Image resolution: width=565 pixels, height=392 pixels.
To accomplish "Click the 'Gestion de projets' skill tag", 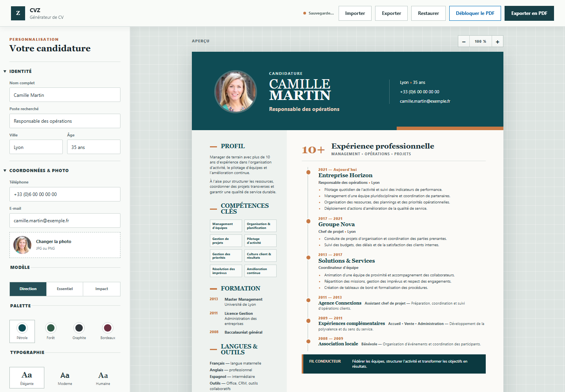I will pyautogui.click(x=226, y=241).
